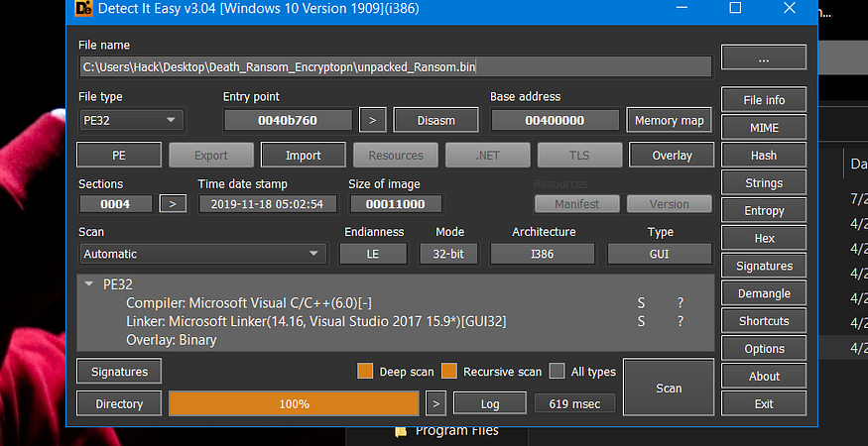The height and width of the screenshot is (446, 868).
Task: Click the About button
Action: pos(764,377)
